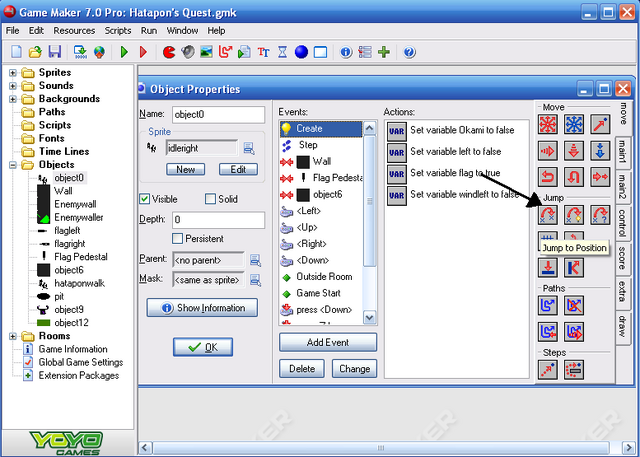Select the Bounce action icon
The height and width of the screenshot is (457, 640).
[574, 268]
